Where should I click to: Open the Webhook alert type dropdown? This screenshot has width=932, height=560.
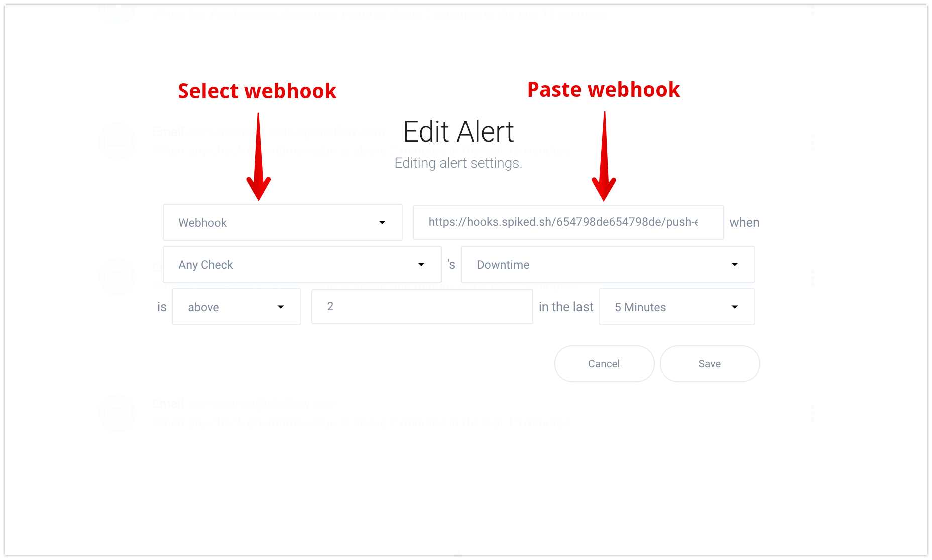tap(283, 222)
